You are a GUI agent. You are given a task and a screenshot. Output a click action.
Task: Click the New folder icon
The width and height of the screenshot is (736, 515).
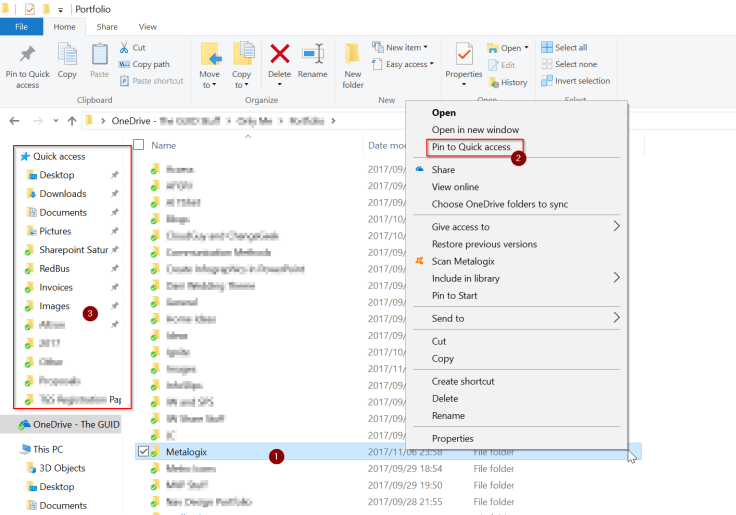[x=353, y=55]
